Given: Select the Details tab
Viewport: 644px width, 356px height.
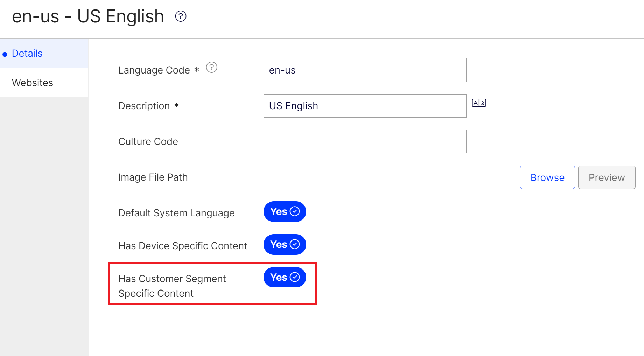Looking at the screenshot, I should tap(44, 53).
